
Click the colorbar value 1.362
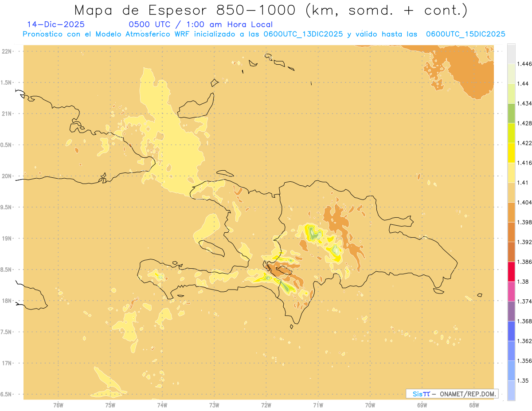(x=524, y=341)
